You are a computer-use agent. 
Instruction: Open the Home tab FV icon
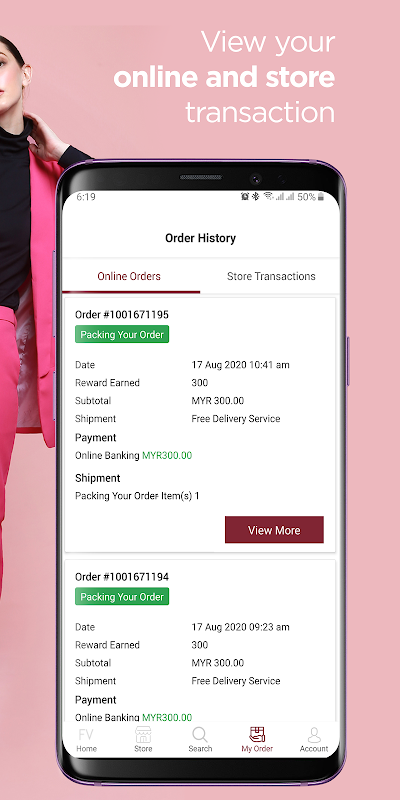tap(86, 735)
